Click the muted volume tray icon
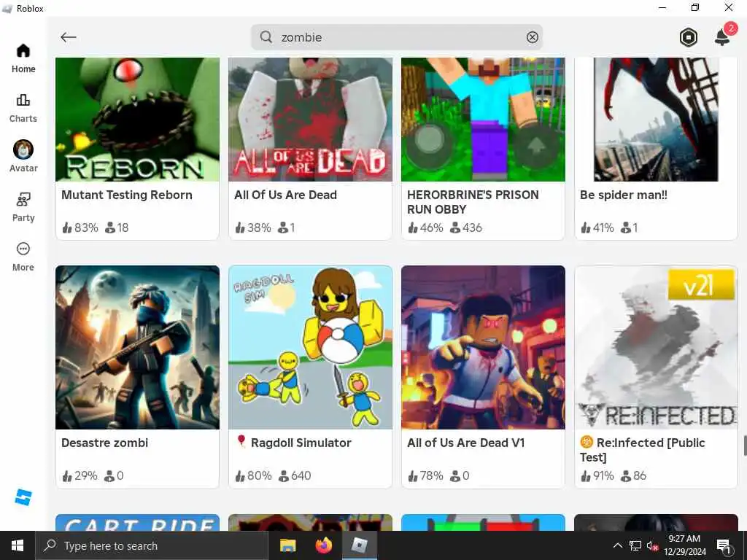This screenshot has height=560, width=747. pyautogui.click(x=652, y=546)
